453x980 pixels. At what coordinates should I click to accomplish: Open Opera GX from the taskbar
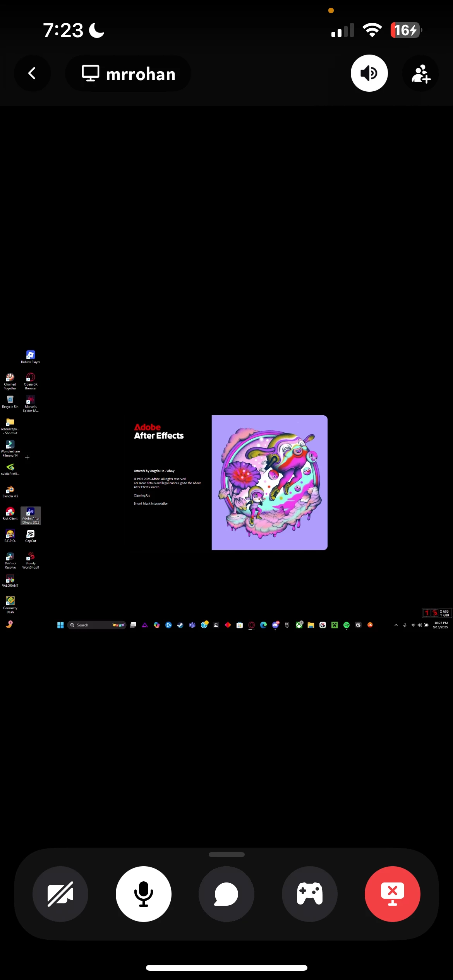click(252, 625)
